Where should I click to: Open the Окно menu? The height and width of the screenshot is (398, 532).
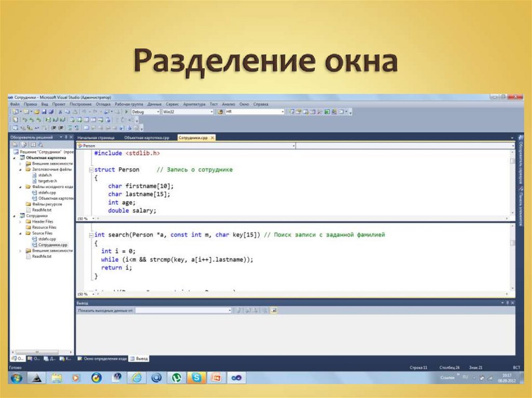pos(244,104)
